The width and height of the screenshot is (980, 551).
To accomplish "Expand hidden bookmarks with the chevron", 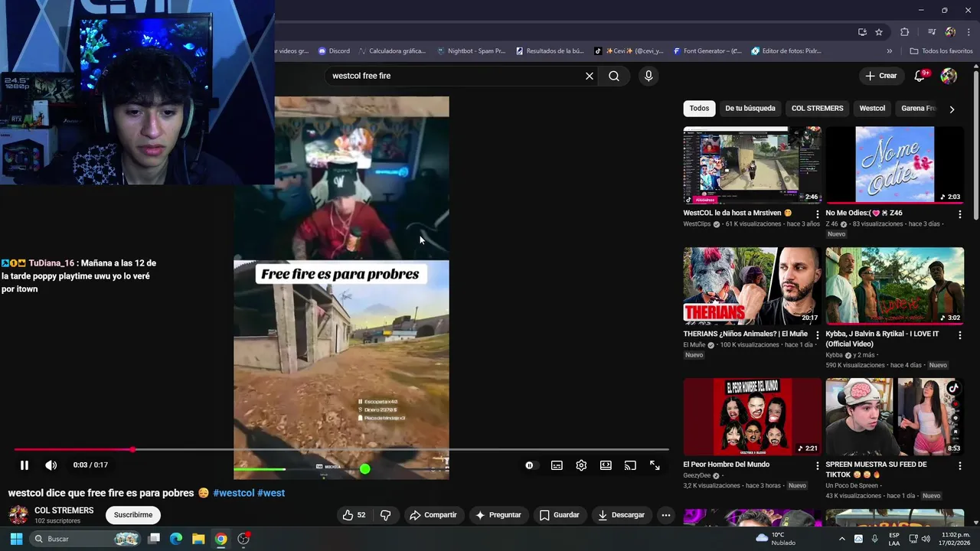I will pyautogui.click(x=889, y=51).
